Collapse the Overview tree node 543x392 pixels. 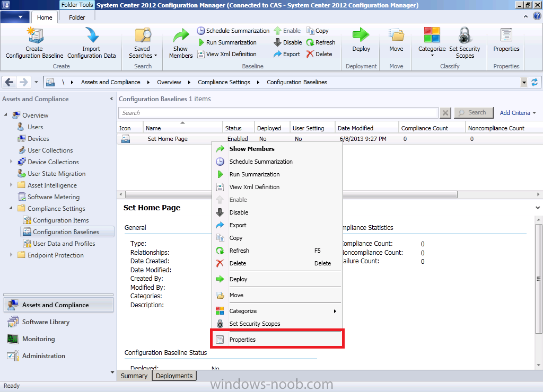6,114
